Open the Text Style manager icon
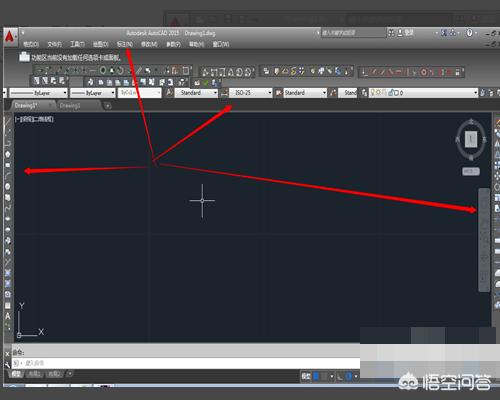This screenshot has width=500, height=400. (x=169, y=93)
